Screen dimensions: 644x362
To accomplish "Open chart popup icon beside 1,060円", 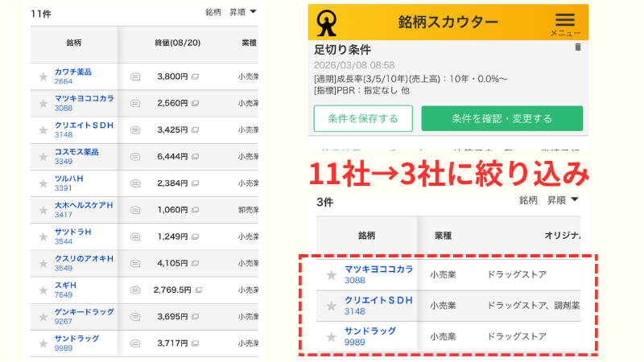I will pyautogui.click(x=195, y=210).
